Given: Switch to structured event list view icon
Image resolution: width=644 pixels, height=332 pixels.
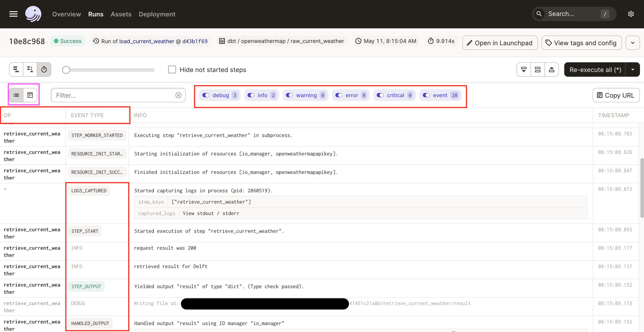Looking at the screenshot, I should 16,95.
